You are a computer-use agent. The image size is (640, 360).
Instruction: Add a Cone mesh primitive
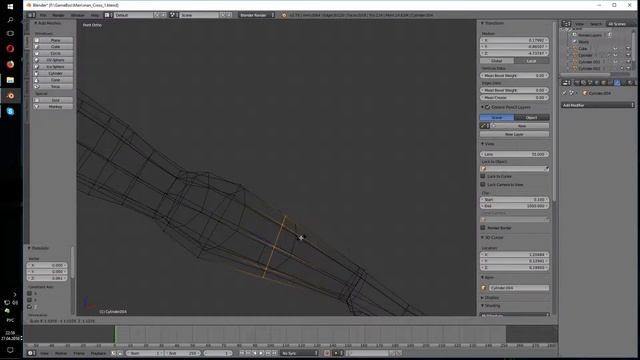click(x=53, y=80)
